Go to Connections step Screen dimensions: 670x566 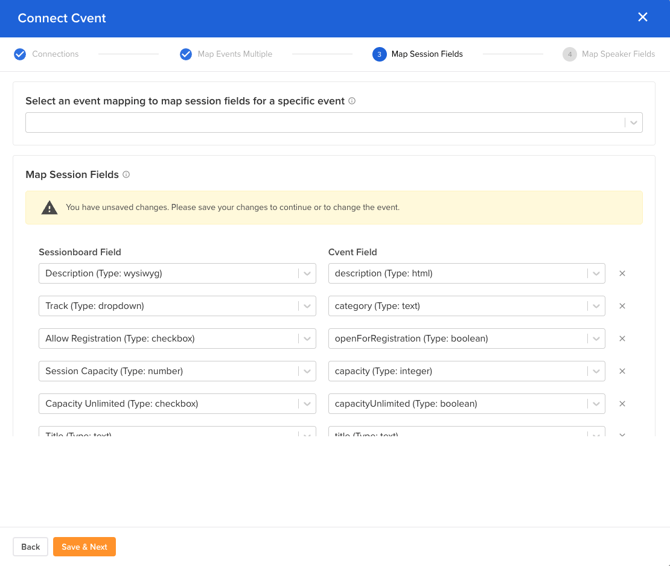[55, 54]
